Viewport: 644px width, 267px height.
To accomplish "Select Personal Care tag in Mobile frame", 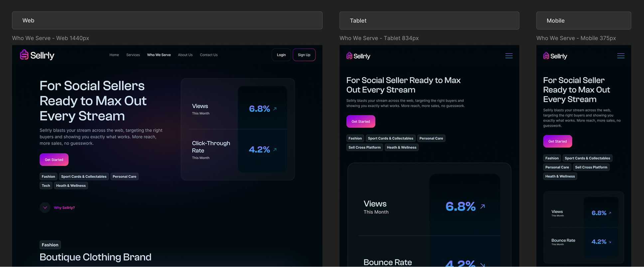I will tap(557, 167).
